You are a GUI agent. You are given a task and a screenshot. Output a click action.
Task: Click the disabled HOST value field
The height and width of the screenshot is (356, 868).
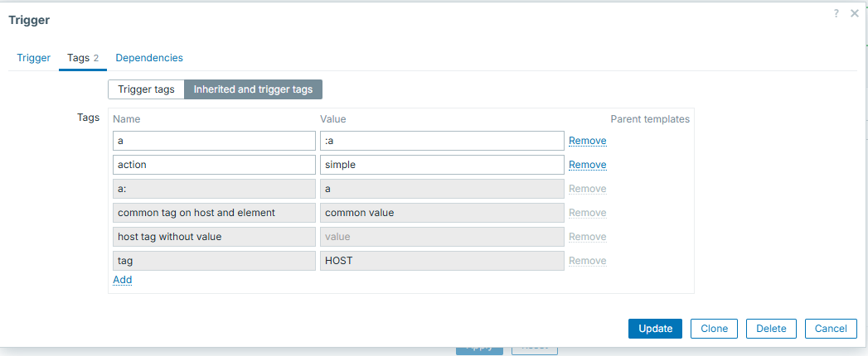pyautogui.click(x=441, y=261)
